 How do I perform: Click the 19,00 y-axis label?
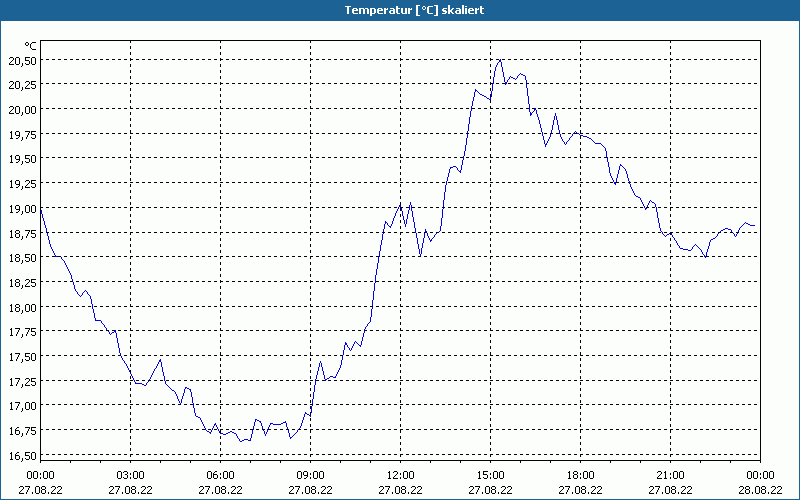(23, 209)
